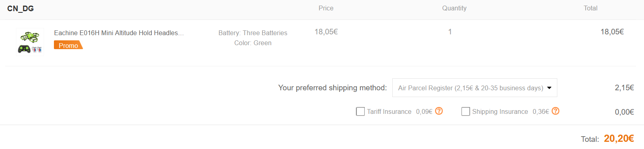The height and width of the screenshot is (149, 644).
Task: Click the CN_DG warehouse heading
Action: tap(20, 8)
